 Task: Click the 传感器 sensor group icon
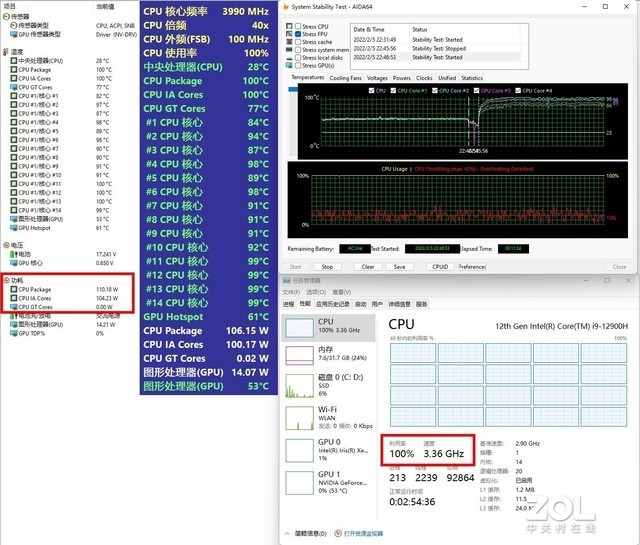point(6,16)
